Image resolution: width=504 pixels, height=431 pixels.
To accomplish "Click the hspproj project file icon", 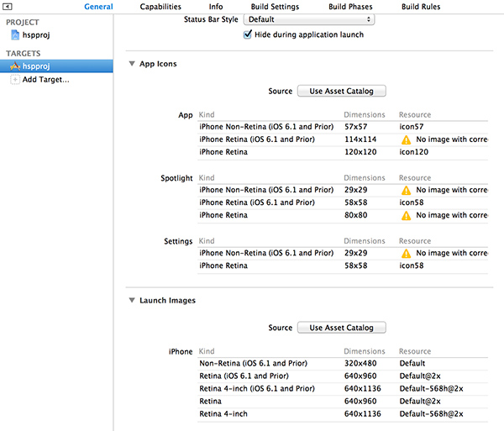I will (16, 35).
